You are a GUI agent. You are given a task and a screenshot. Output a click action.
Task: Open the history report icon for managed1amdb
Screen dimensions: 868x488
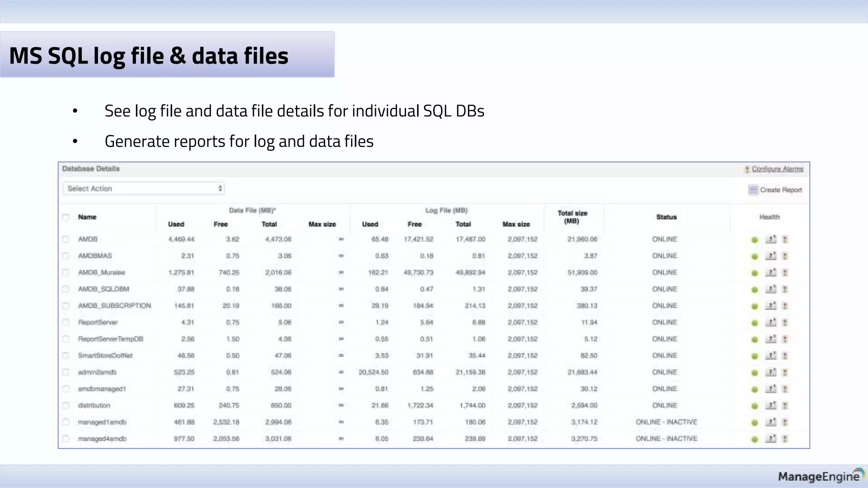(771, 422)
